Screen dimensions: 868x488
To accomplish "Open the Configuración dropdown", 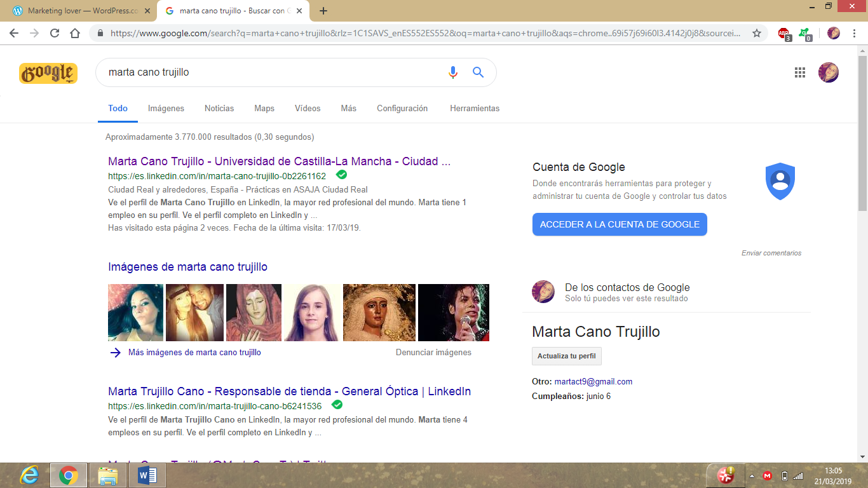I will 402,109.
